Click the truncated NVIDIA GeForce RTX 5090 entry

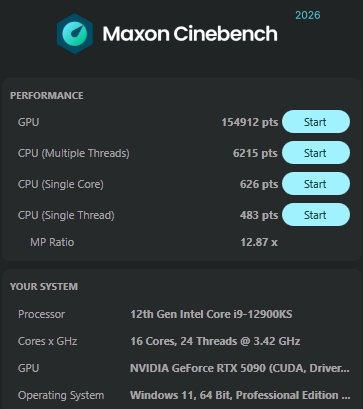click(x=240, y=368)
